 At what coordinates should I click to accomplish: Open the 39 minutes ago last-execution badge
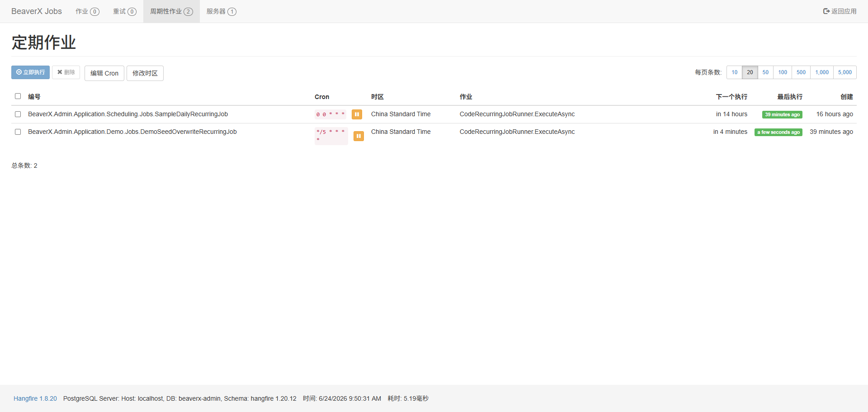782,115
